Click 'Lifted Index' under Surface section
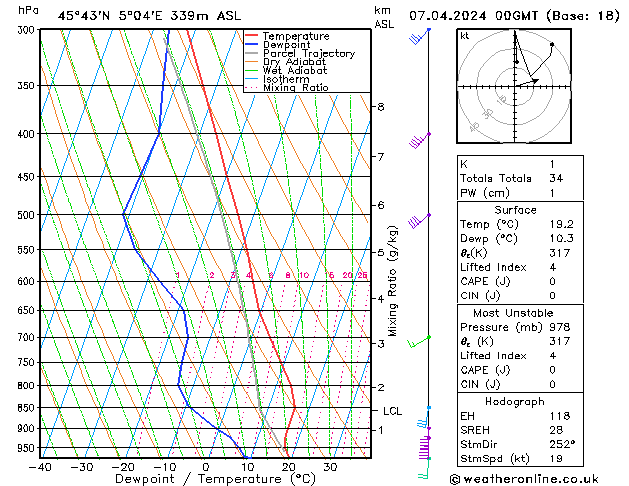The height and width of the screenshot is (486, 629). (x=493, y=267)
